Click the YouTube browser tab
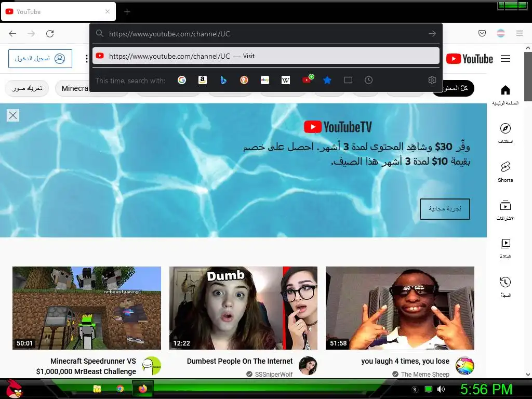 pyautogui.click(x=58, y=11)
